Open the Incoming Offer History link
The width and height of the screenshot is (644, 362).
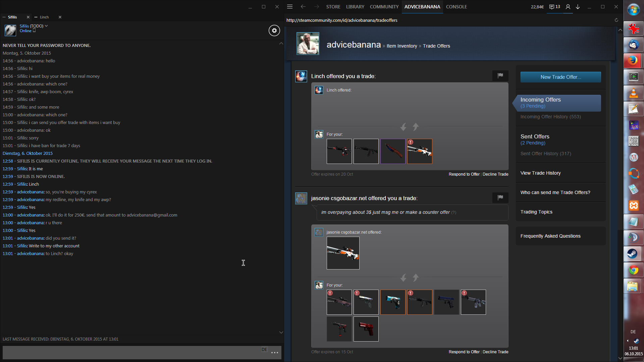coord(550,117)
